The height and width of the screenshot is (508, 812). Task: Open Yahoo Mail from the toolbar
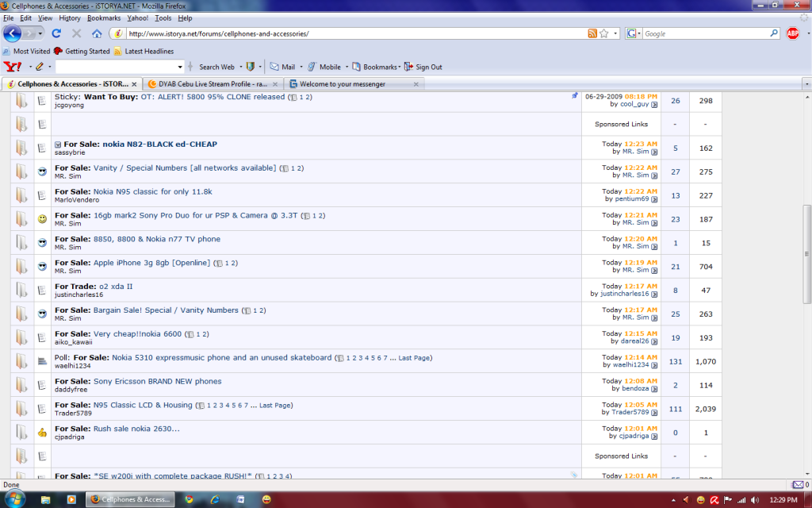pyautogui.click(x=282, y=67)
